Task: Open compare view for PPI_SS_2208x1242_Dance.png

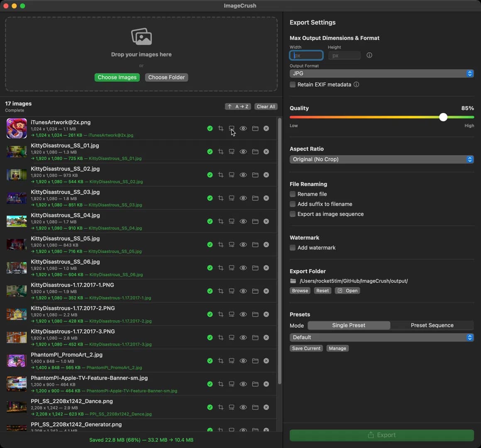Action: pyautogui.click(x=232, y=407)
